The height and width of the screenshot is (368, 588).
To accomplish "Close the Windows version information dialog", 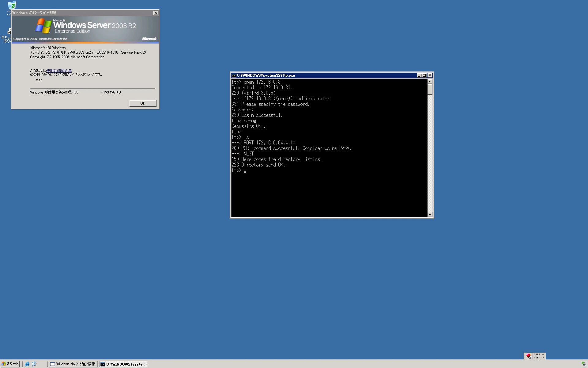I will pyautogui.click(x=156, y=13).
